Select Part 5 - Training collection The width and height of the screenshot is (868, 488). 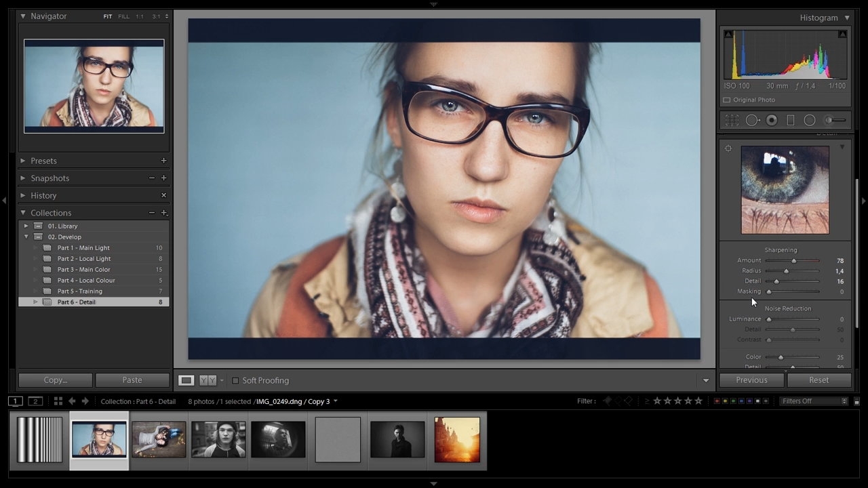[94, 291]
